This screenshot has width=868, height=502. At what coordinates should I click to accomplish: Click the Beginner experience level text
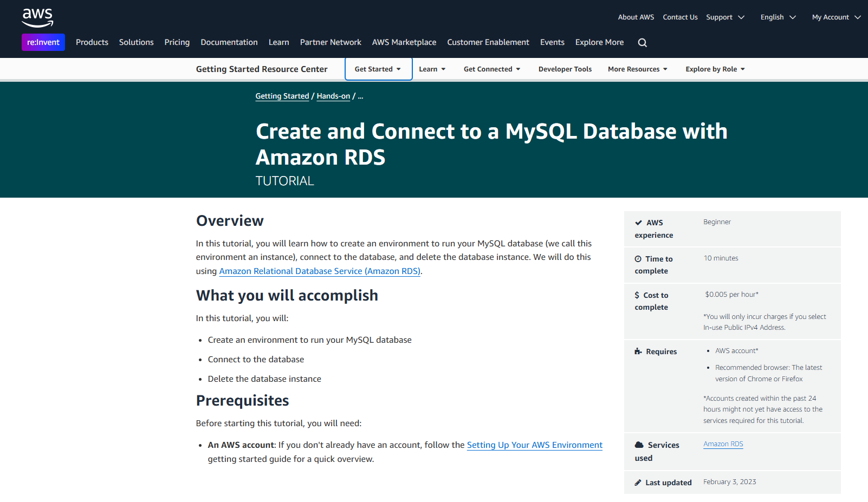717,222
